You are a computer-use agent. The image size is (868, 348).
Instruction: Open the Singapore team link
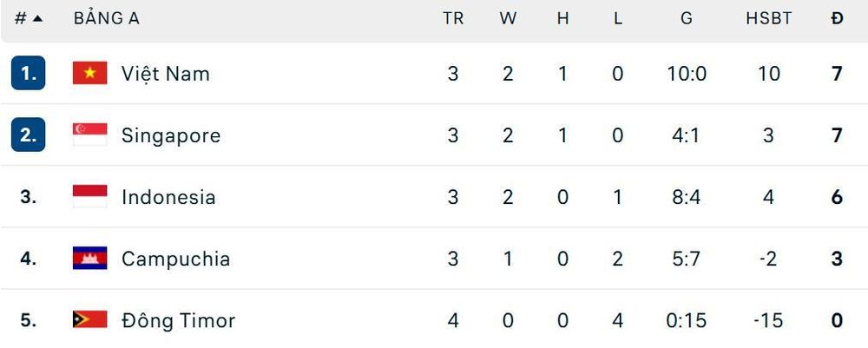tap(171, 135)
